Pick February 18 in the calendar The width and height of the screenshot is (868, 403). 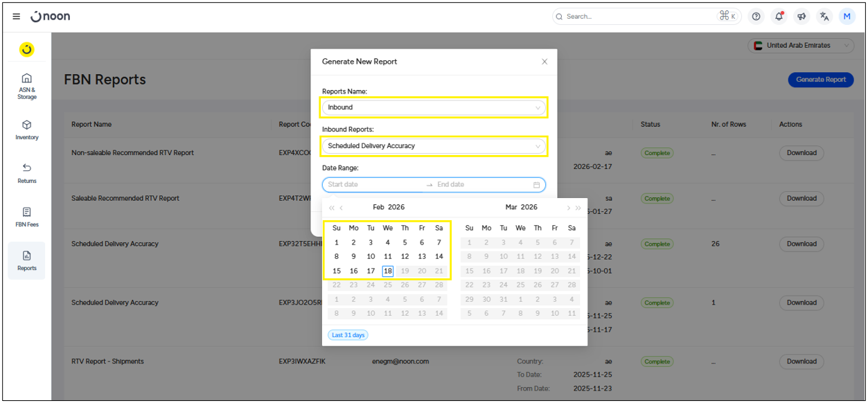click(x=388, y=271)
